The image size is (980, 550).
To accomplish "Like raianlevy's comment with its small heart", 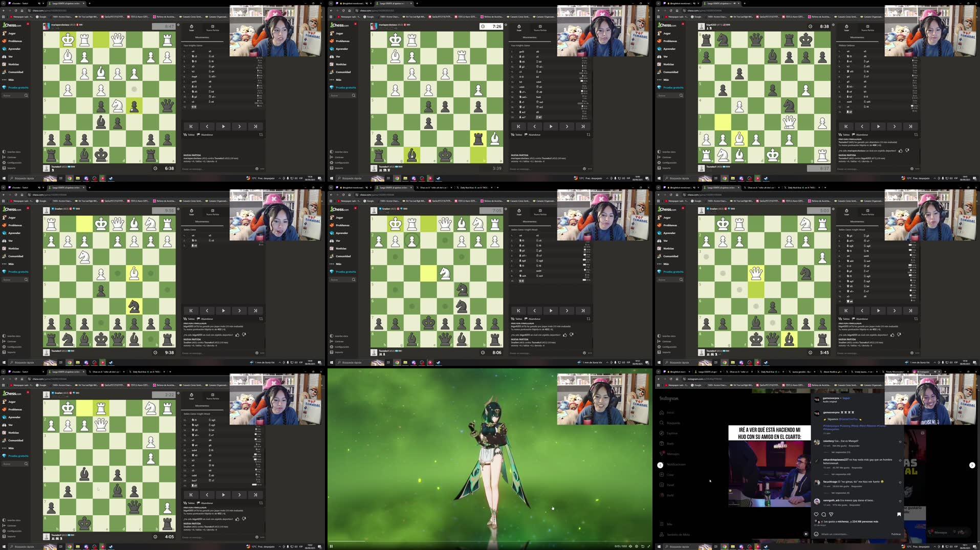I will click(x=900, y=442).
